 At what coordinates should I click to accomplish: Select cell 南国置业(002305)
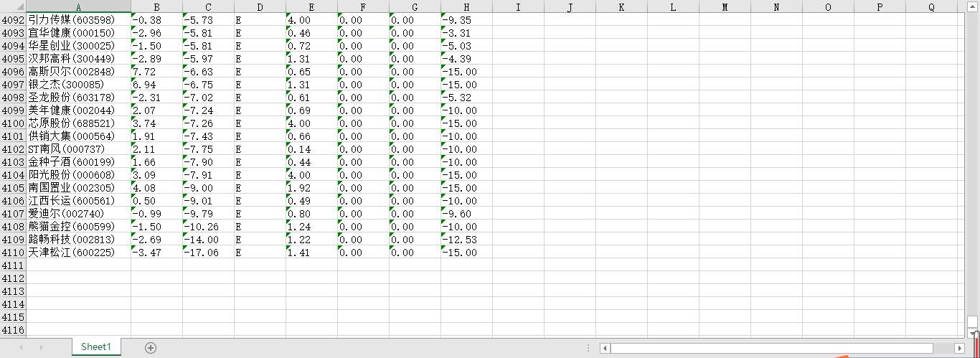[x=79, y=188]
